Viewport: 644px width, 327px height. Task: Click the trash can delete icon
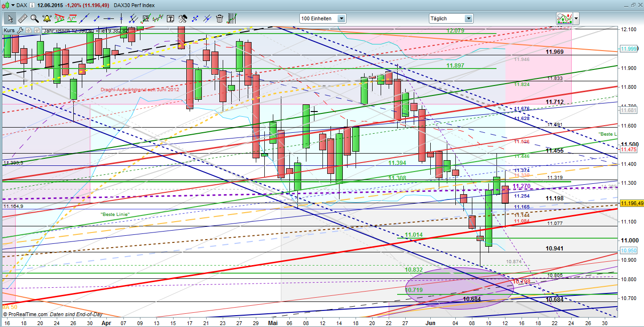(x=219, y=18)
